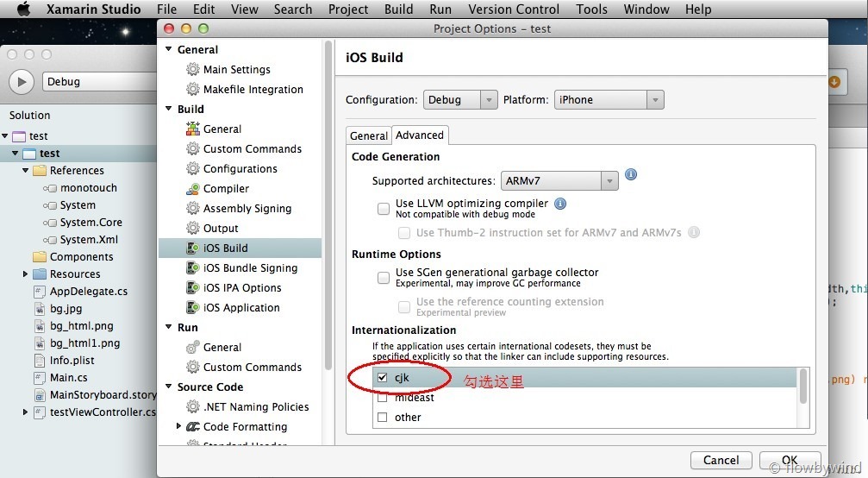Check the mideast codeset checkbox

(x=382, y=397)
